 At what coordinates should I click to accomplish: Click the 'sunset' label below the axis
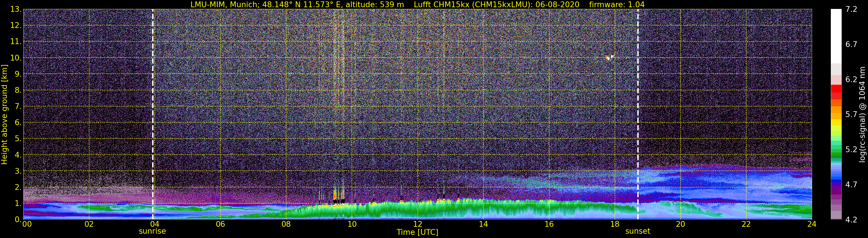pos(638,231)
